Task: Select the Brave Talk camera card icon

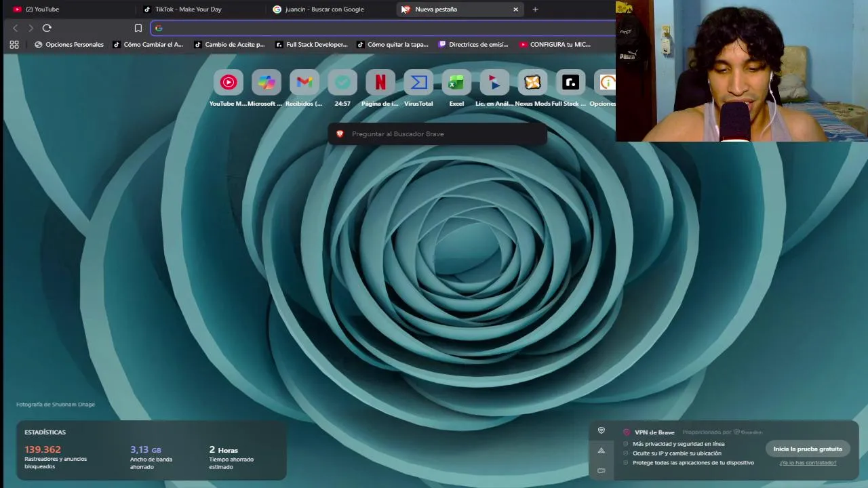Action: [x=601, y=470]
